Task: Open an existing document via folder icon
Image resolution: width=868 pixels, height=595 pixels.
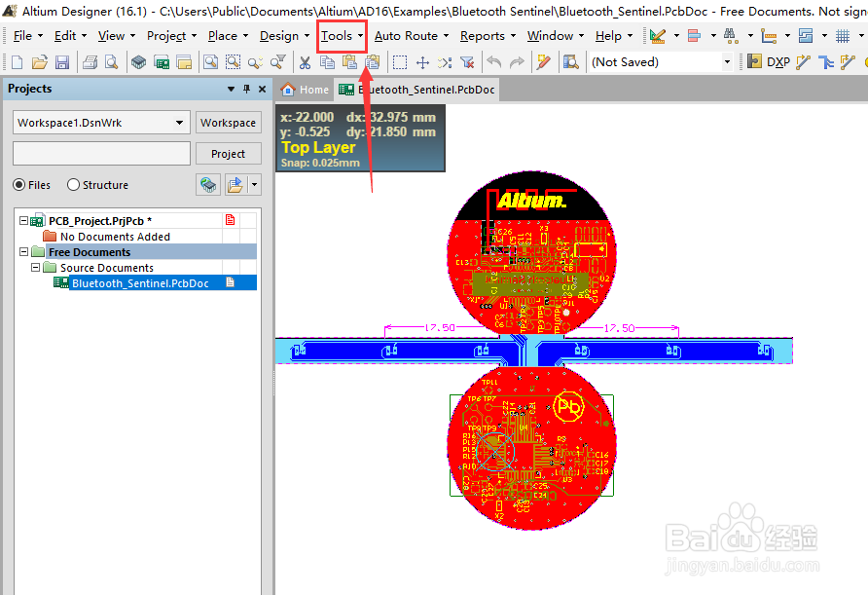Action: point(39,62)
